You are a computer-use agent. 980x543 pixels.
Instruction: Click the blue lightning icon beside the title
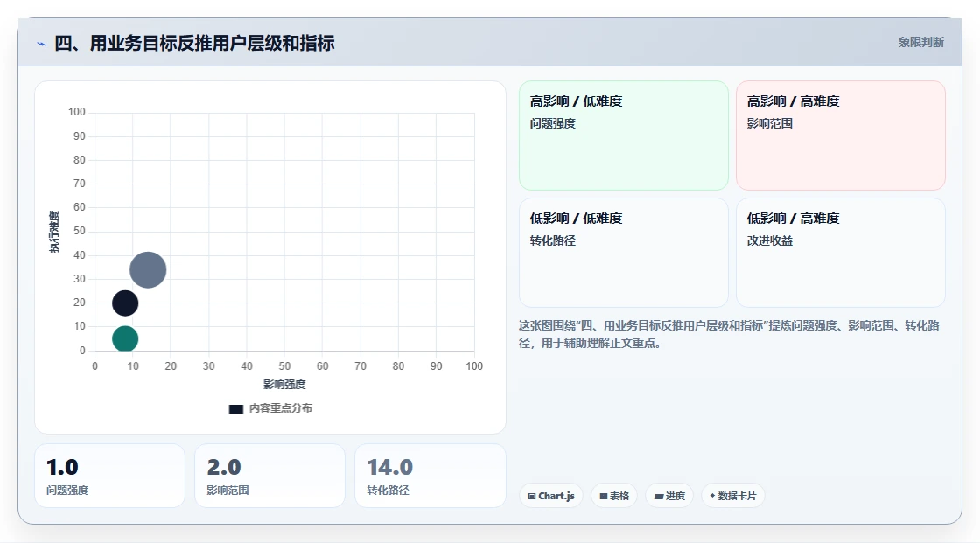click(x=41, y=44)
